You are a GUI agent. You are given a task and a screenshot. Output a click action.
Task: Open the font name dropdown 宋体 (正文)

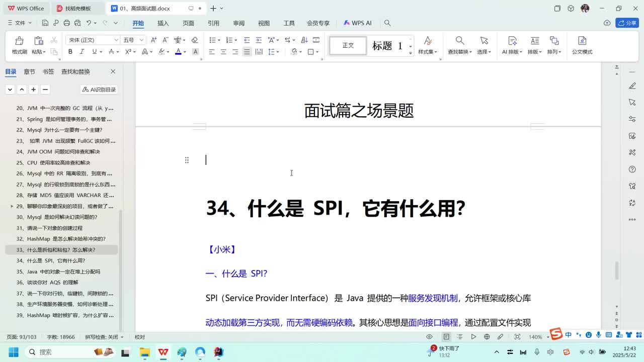(116, 40)
